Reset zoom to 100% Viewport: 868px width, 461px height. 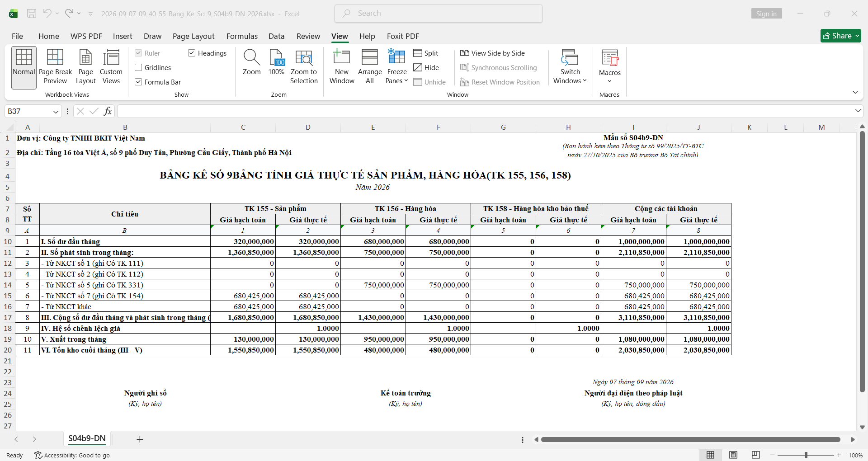tap(276, 63)
